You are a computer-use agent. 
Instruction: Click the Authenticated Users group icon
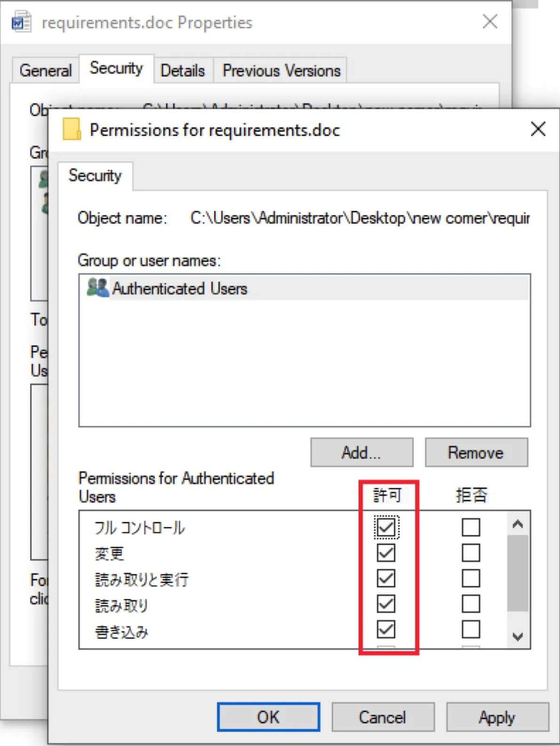[x=98, y=288]
